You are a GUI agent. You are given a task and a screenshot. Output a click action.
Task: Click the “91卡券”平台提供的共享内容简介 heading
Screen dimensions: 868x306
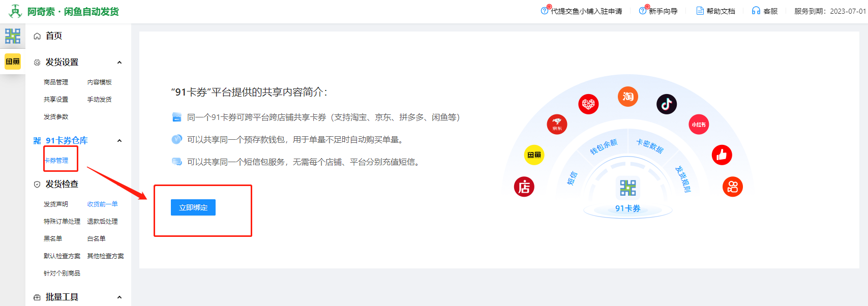(249, 92)
